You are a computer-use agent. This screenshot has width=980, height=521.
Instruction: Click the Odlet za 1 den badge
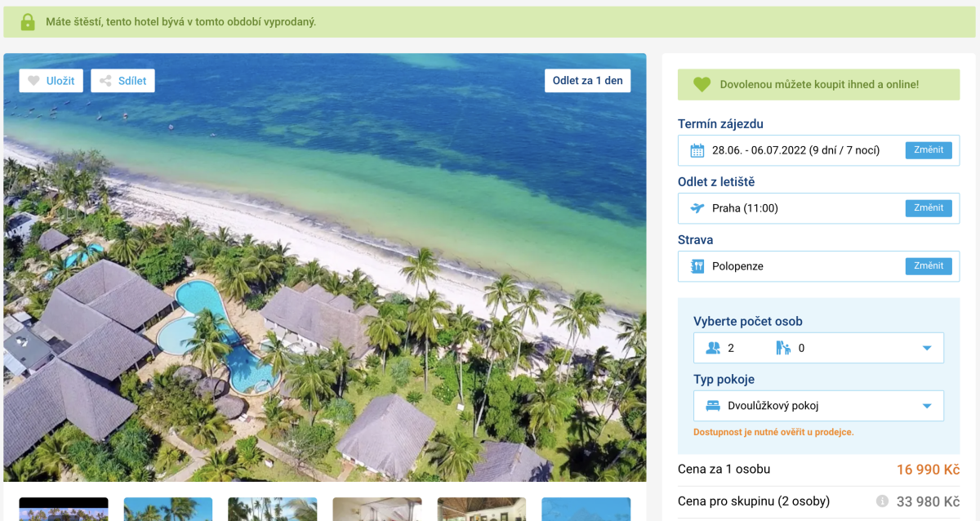coord(588,81)
